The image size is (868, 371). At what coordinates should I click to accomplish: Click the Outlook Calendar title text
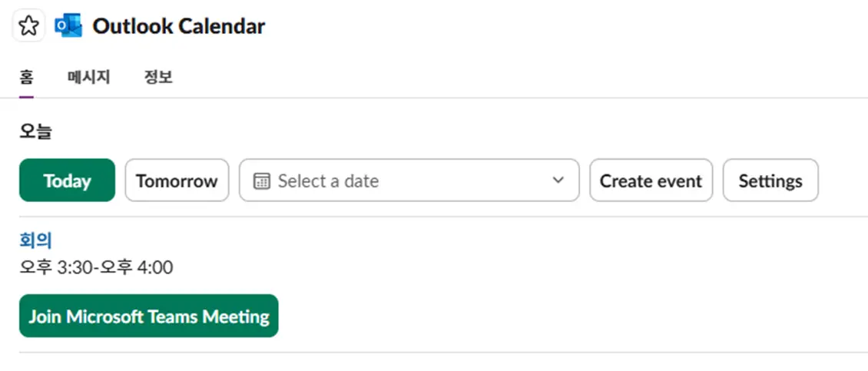(x=179, y=26)
